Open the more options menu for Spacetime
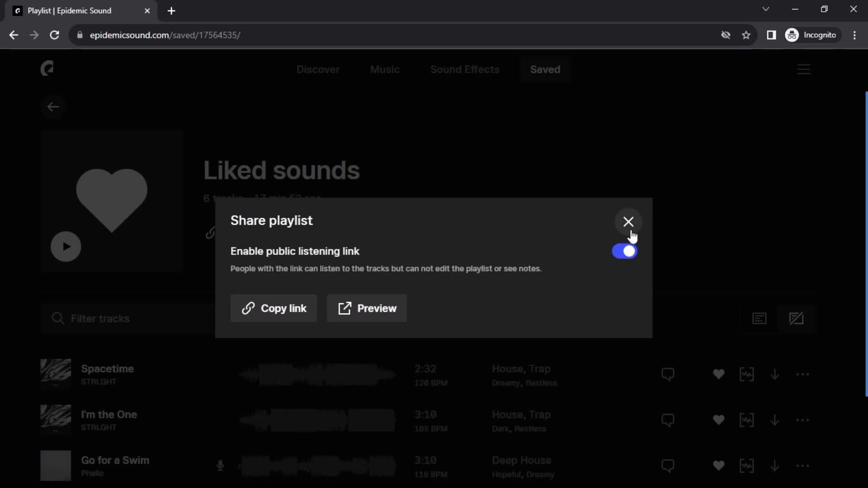Screen dimensions: 868x488 pos(803,374)
